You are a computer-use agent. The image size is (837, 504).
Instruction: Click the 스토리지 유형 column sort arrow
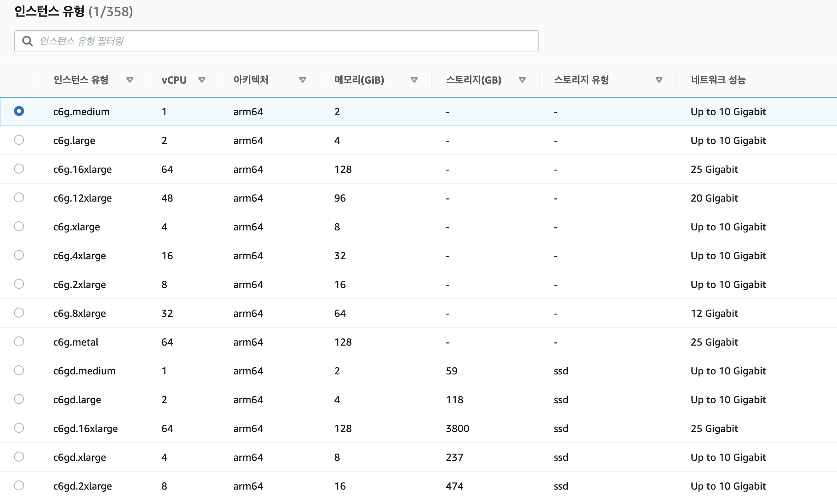659,80
